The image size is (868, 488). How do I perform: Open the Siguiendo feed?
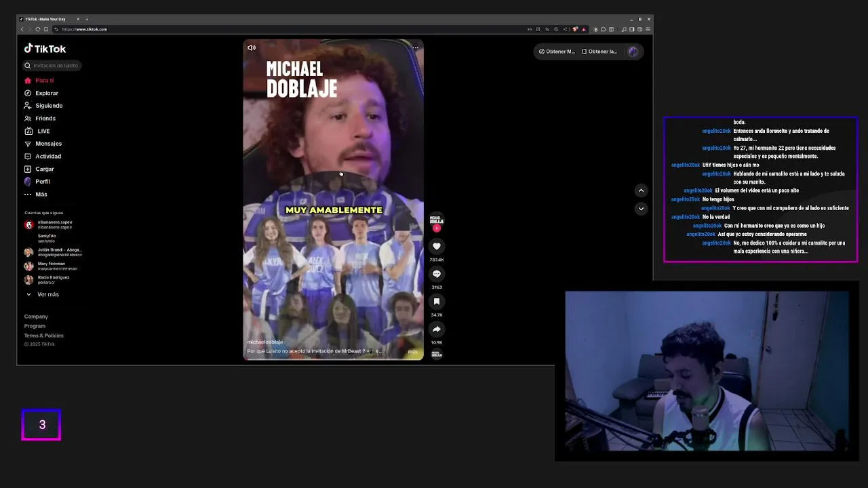click(x=43, y=106)
